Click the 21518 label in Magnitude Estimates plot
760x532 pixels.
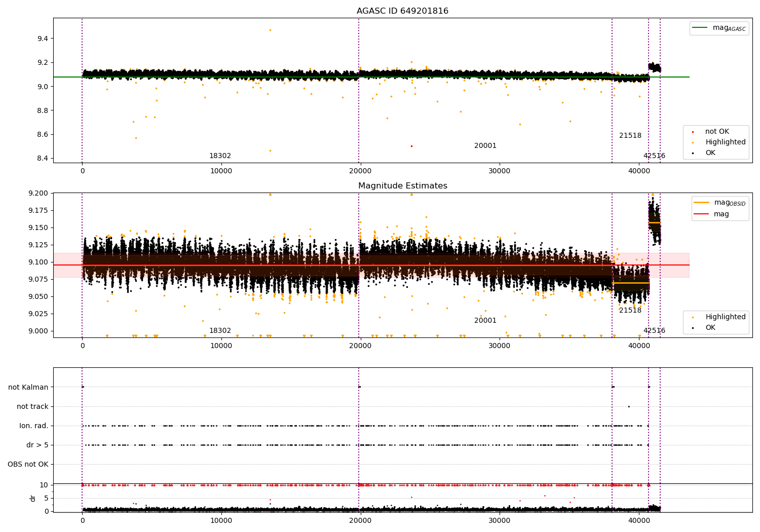(630, 311)
